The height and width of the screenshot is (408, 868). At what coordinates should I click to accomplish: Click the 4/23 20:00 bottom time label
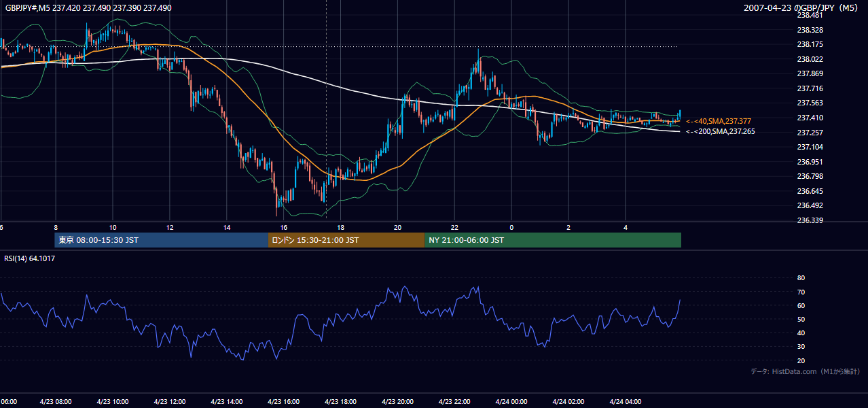pos(398,401)
